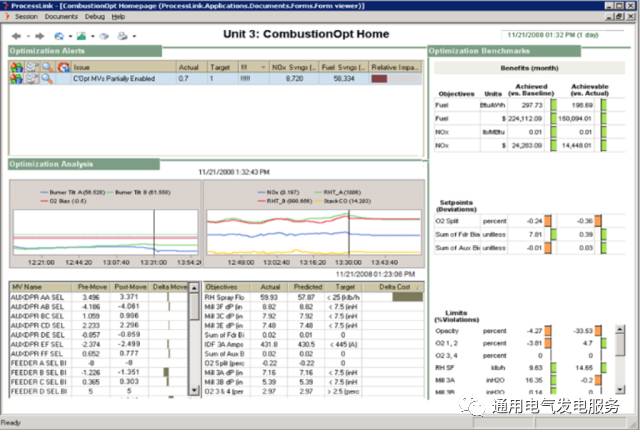The width and height of the screenshot is (640, 435).
Task: Select FEEDER B SEL BI row
Action: tap(99, 372)
